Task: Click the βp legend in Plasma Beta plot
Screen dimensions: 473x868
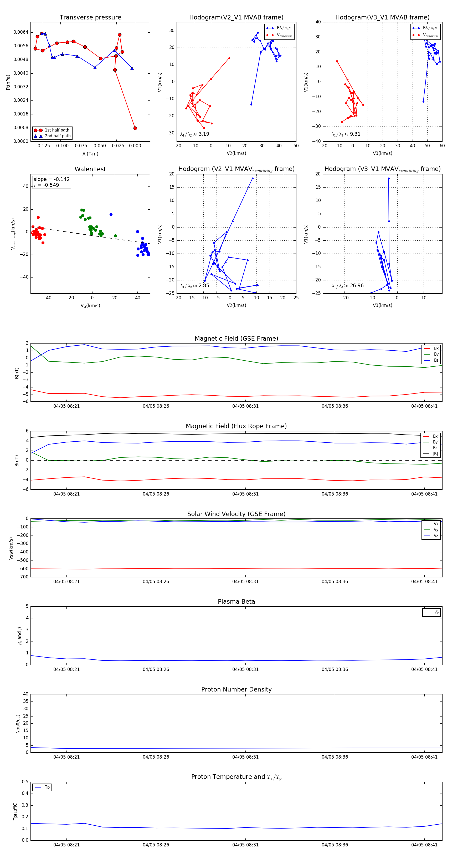Action: tap(431, 612)
